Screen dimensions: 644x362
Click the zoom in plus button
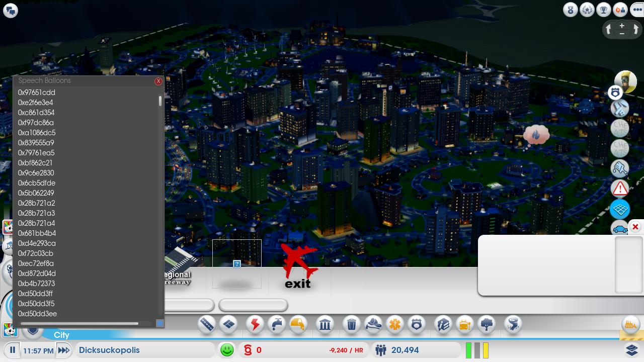pos(622,26)
